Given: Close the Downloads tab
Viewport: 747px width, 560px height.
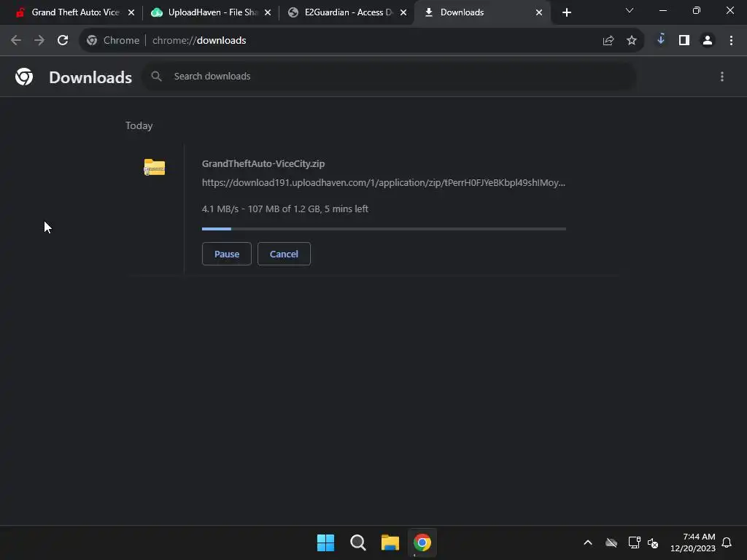Looking at the screenshot, I should [539, 12].
